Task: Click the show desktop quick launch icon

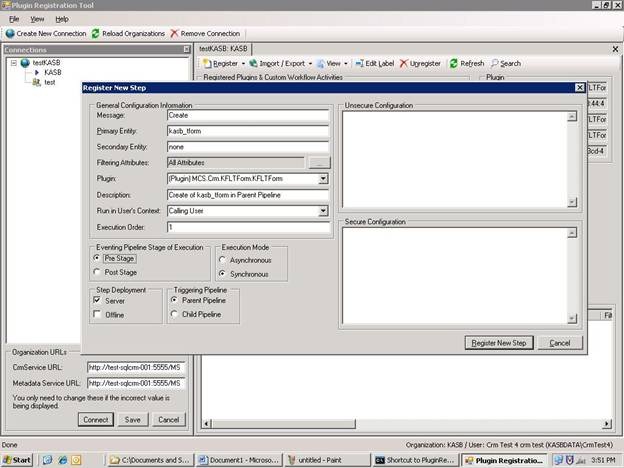Action: pyautogui.click(x=47, y=460)
